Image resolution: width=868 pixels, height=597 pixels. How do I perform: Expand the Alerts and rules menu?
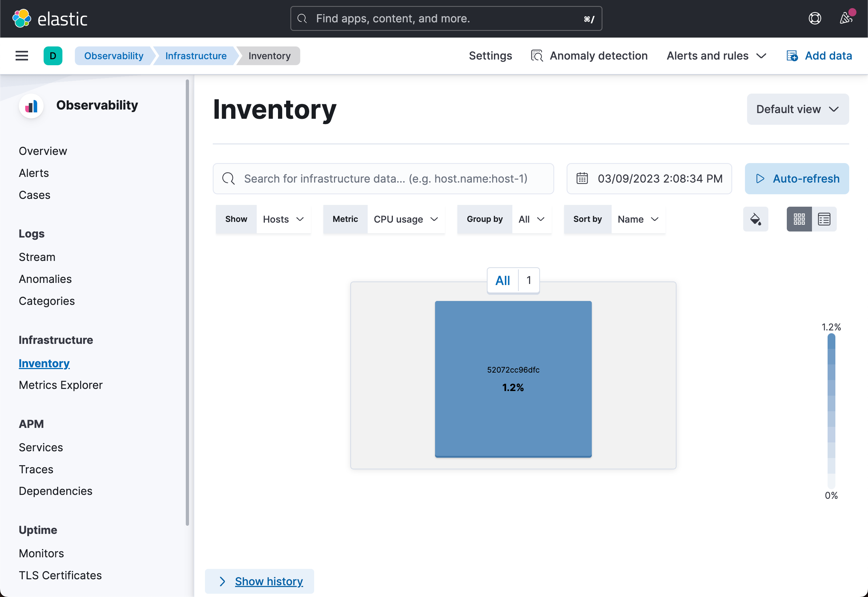(x=717, y=56)
